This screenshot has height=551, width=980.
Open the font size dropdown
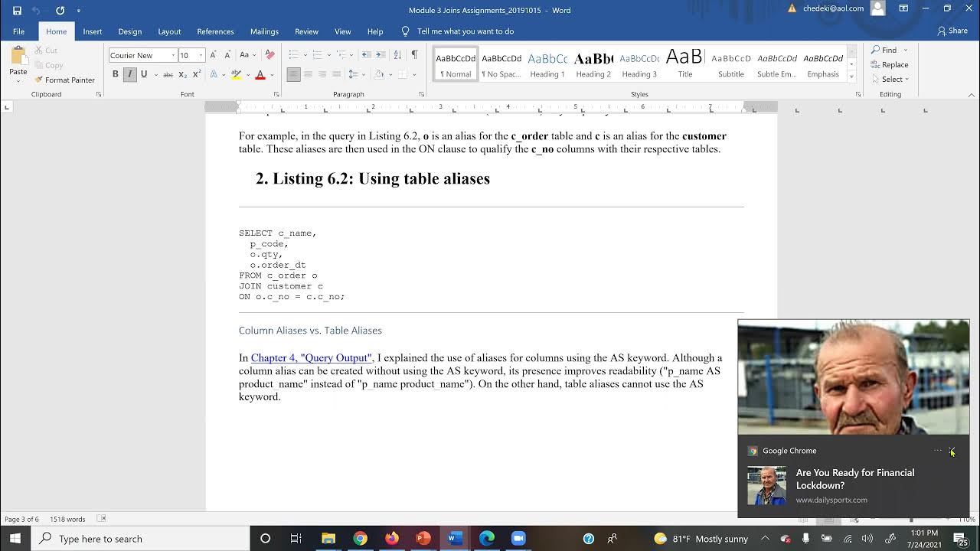coord(201,55)
